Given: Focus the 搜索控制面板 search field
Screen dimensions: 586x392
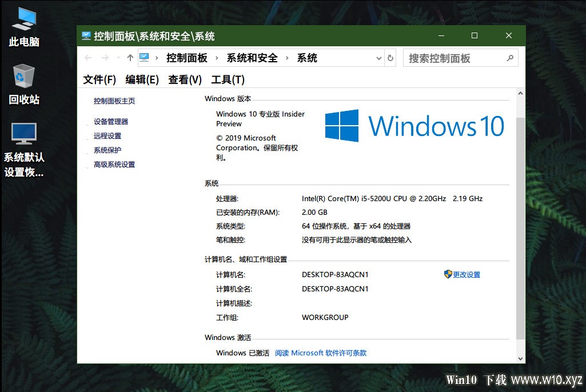Looking at the screenshot, I should click(x=460, y=58).
